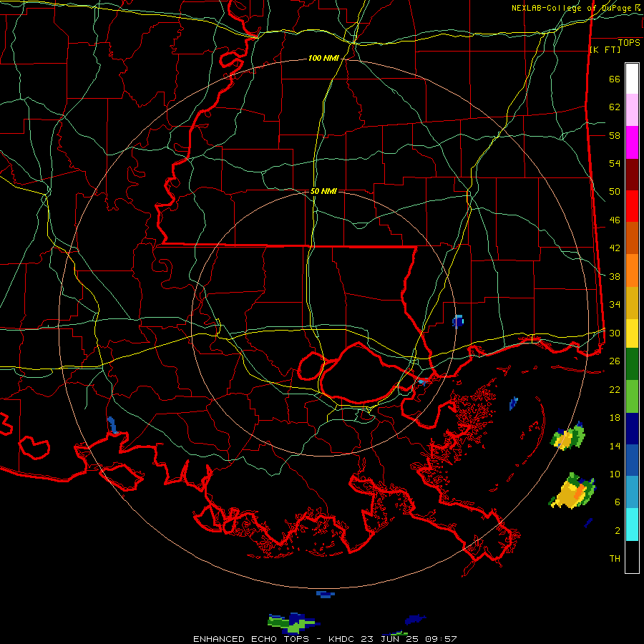Click the white swatch in the tops legend
The image size is (644, 644).
tap(632, 79)
